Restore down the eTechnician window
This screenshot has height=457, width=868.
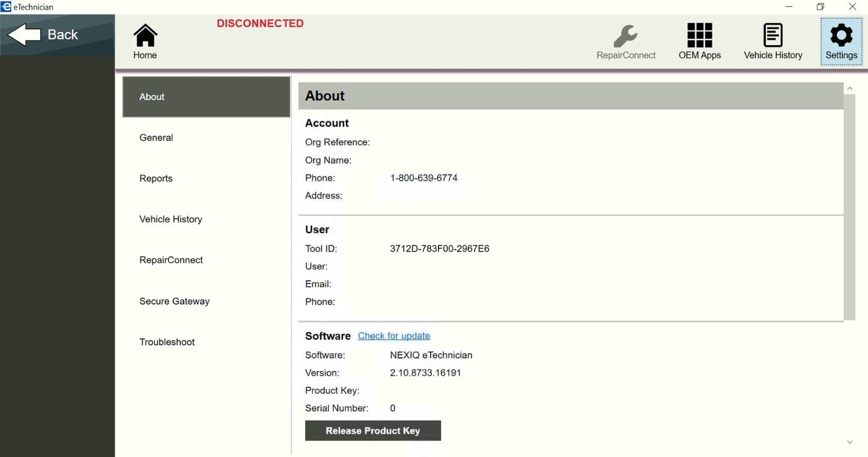(x=821, y=7)
